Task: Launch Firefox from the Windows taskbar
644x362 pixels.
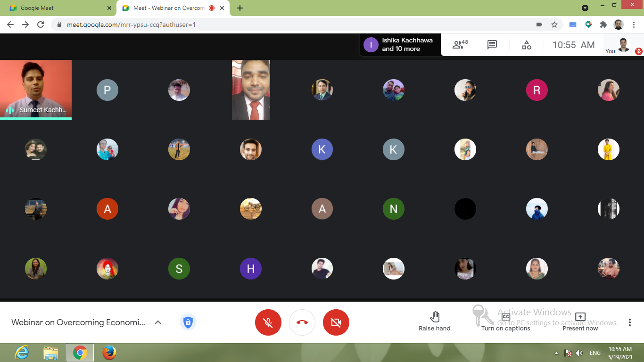Action: [x=109, y=353]
